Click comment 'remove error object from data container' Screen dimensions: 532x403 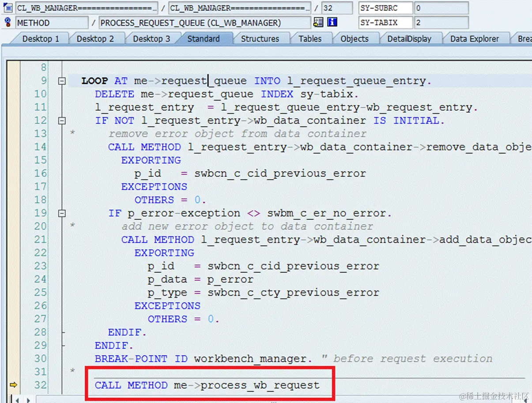pos(238,134)
